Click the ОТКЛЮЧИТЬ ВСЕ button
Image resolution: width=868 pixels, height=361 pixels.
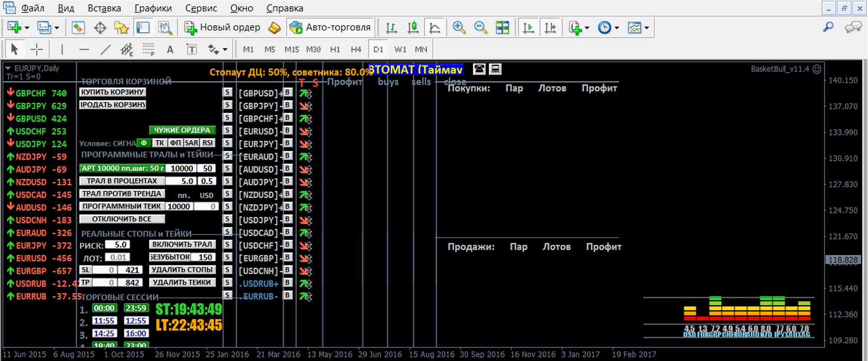click(x=122, y=219)
